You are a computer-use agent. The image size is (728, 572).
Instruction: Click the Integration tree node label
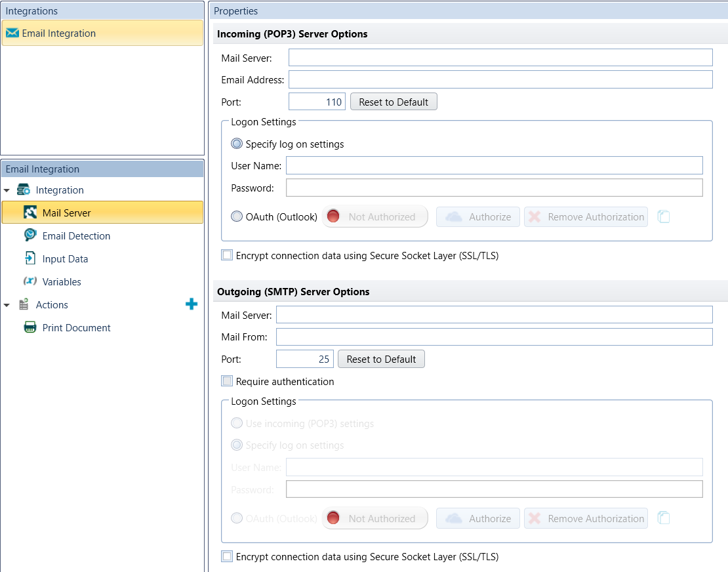(60, 190)
